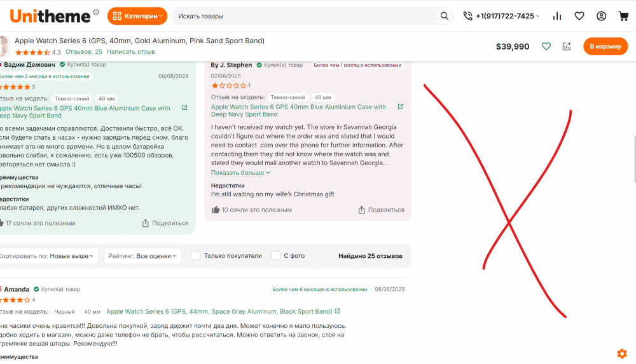Open Сортировать по: Новые выше dropdown
Screen dimensions: 636x364
[48, 256]
